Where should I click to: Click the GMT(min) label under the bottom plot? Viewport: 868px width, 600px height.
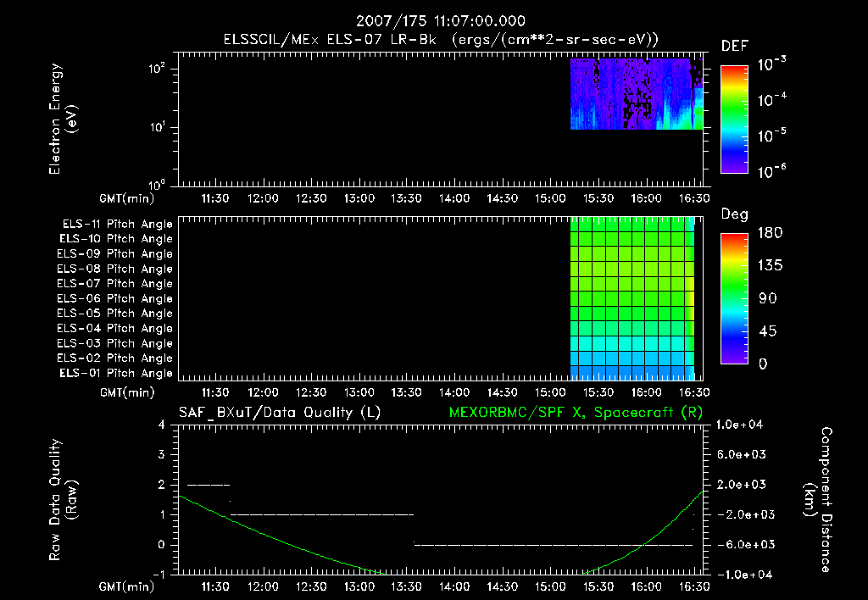[x=127, y=586]
